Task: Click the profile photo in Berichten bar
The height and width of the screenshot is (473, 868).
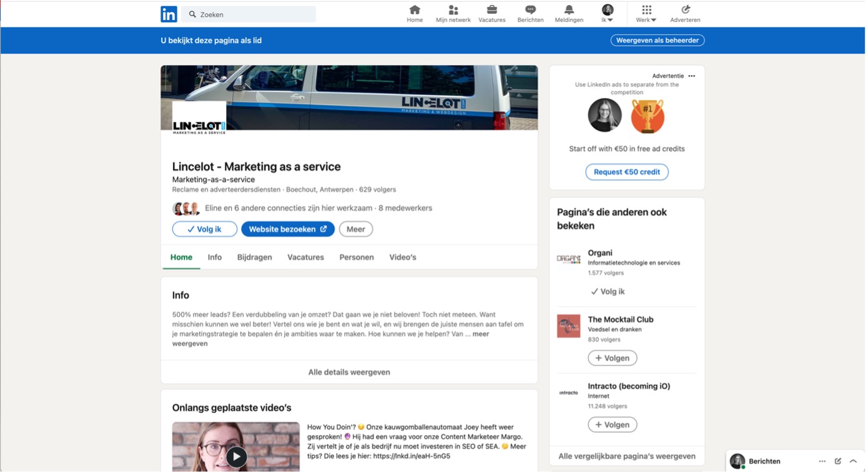Action: tap(737, 461)
